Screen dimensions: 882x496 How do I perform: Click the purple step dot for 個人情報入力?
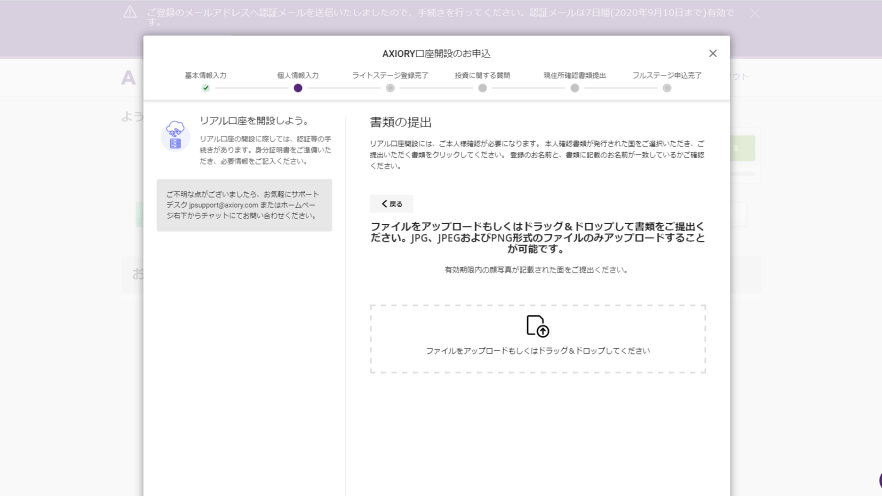(x=298, y=88)
